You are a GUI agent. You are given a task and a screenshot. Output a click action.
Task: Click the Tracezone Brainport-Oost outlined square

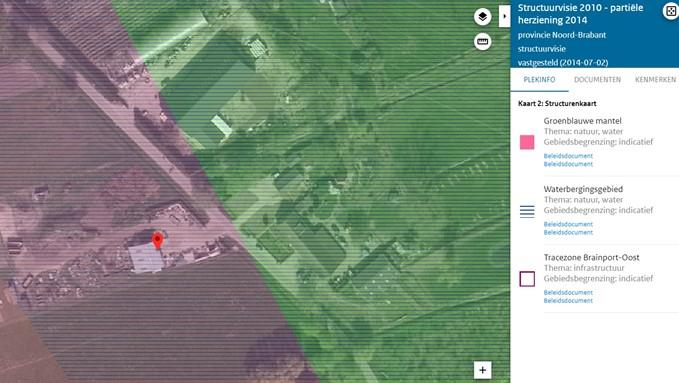527,279
